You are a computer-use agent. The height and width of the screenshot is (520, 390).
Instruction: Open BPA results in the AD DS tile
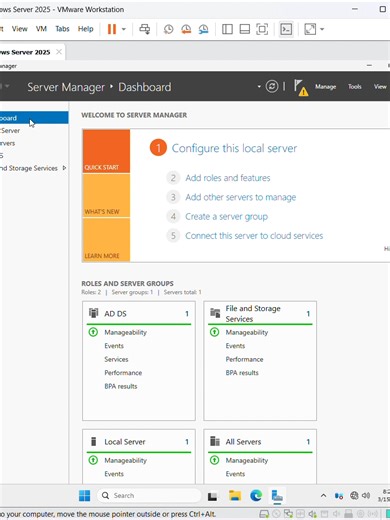121,386
